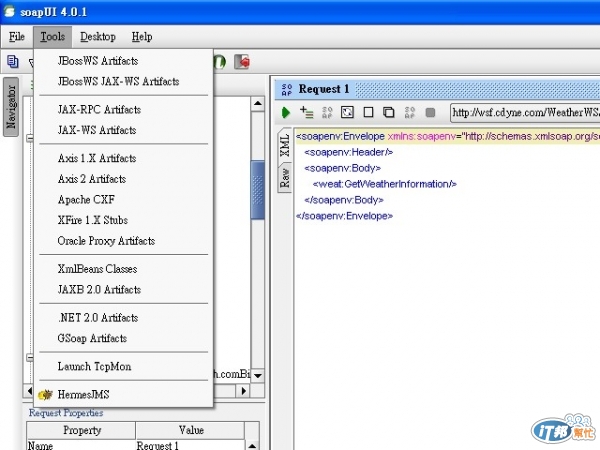Open the File menu
The image size is (600, 450).
[17, 37]
